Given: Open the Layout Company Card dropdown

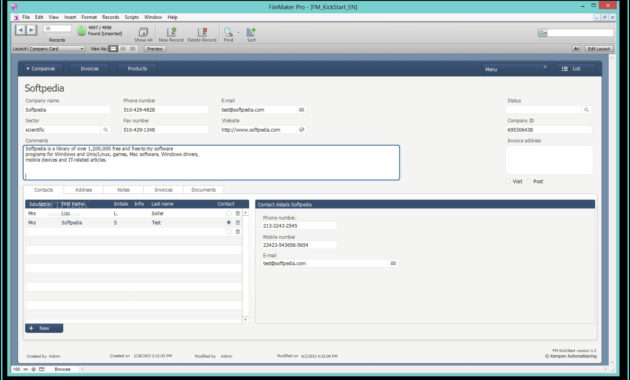Looking at the screenshot, I should pos(56,49).
